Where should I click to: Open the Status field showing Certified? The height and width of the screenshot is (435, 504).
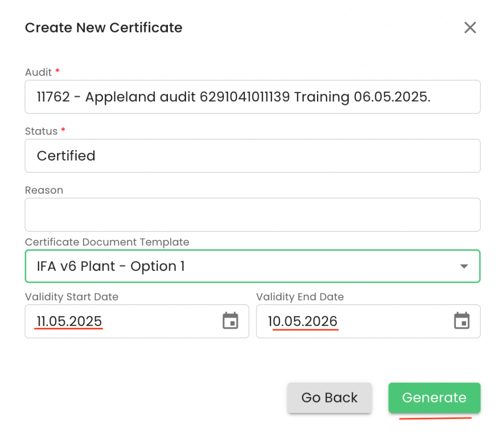pos(252,156)
